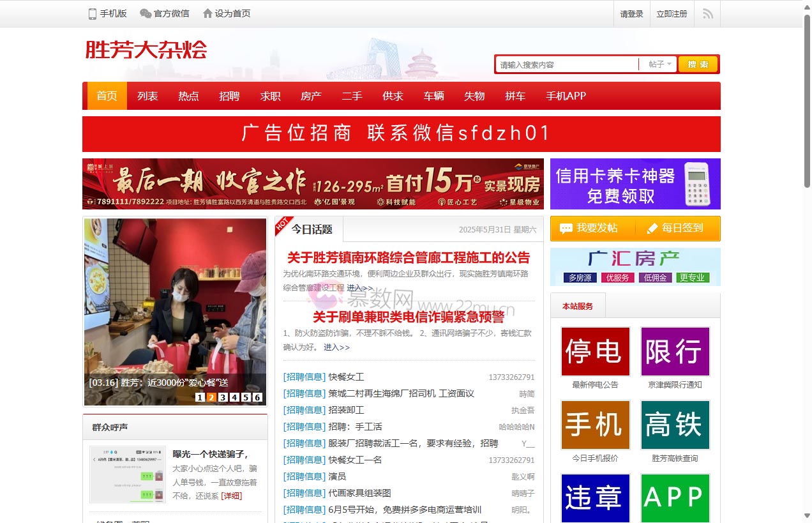812x523 pixels.
Task: Click the page vertical scrollbar
Action: (807, 255)
